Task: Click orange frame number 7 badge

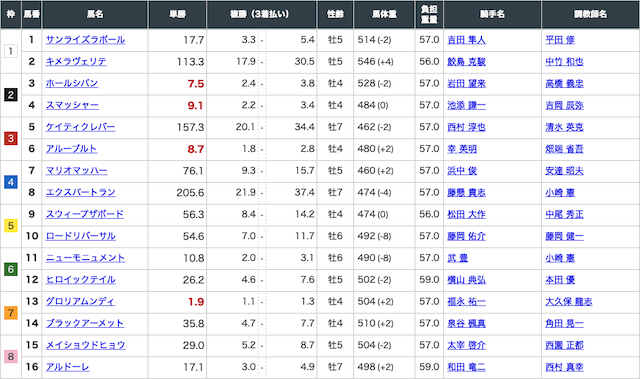Action: (x=11, y=313)
